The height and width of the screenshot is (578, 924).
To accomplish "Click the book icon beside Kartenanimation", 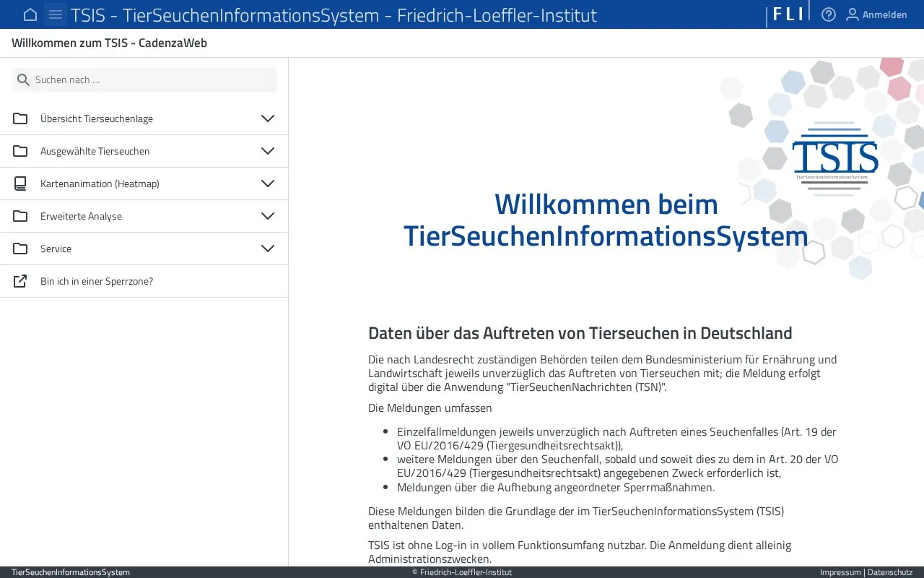I will pyautogui.click(x=20, y=184).
